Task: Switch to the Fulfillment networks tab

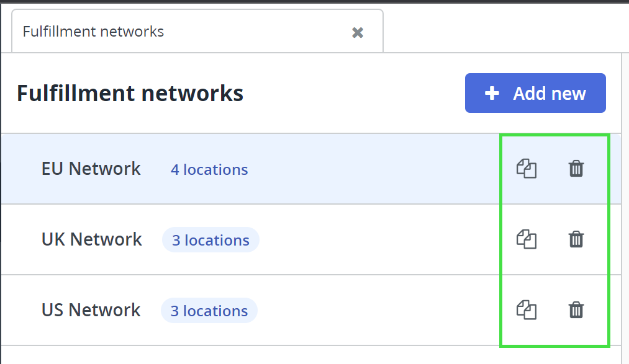Action: (93, 32)
